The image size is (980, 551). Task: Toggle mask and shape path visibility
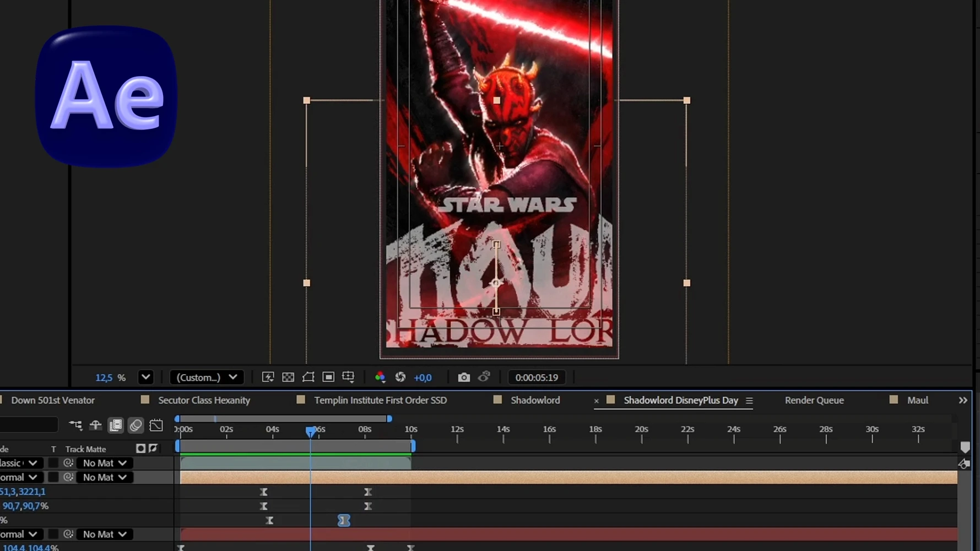pyautogui.click(x=308, y=377)
